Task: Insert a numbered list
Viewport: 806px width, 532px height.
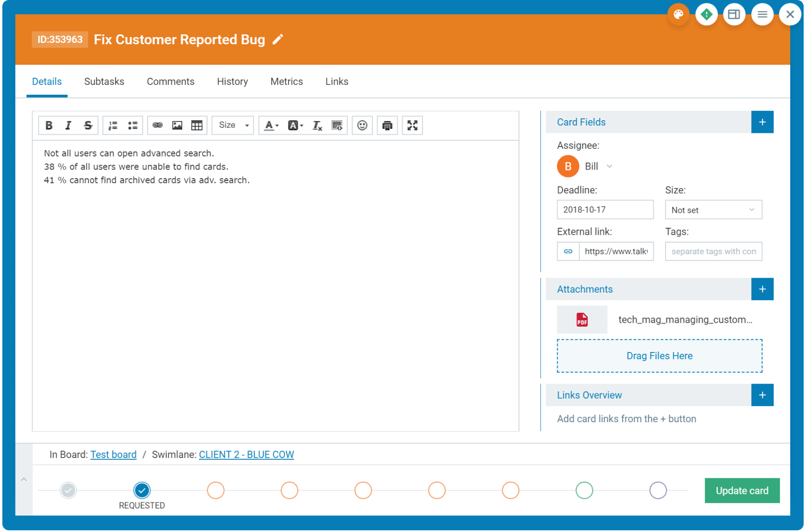Action: (113, 125)
